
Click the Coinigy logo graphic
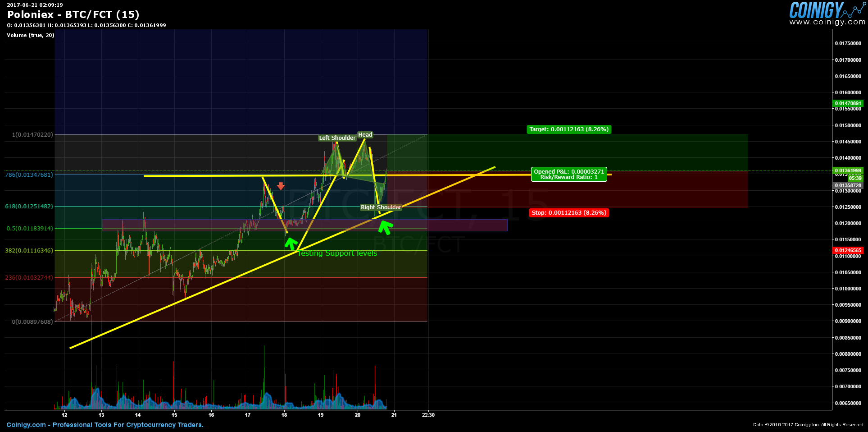(x=816, y=9)
